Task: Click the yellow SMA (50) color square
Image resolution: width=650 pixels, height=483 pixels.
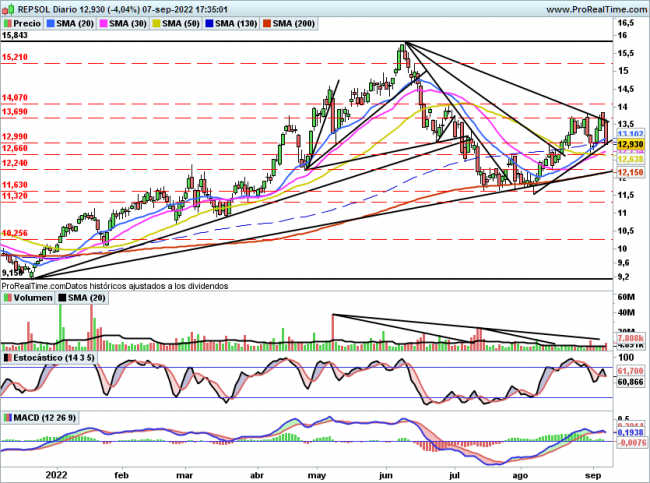Action: tap(157, 24)
